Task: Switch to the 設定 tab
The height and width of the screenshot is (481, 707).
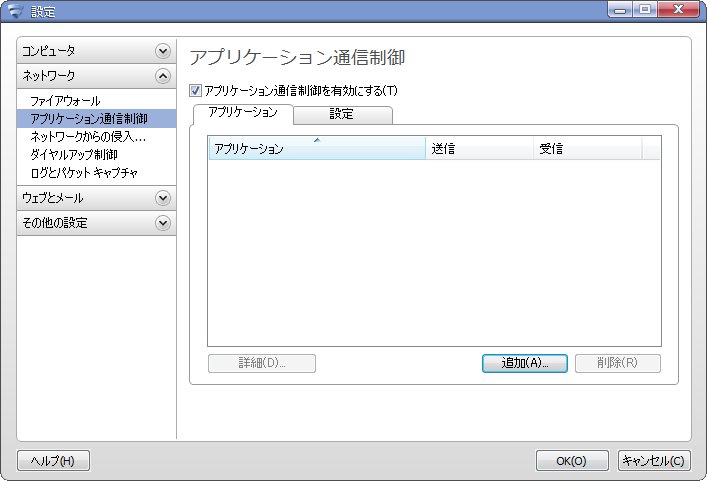Action: (343, 115)
